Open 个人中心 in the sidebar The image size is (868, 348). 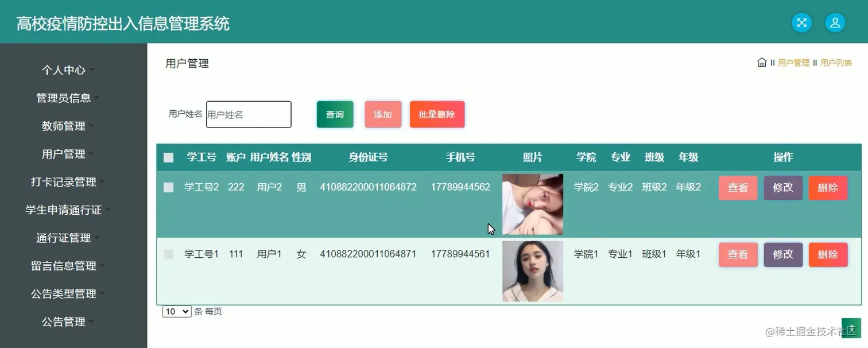pyautogui.click(x=65, y=69)
